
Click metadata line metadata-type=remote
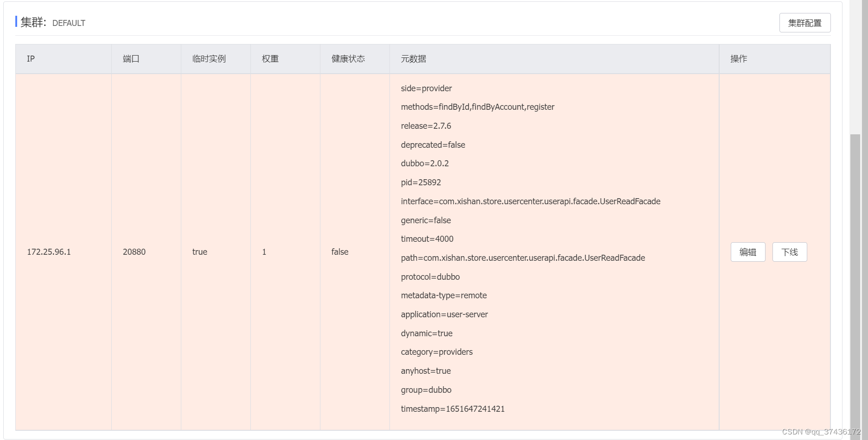[444, 295]
